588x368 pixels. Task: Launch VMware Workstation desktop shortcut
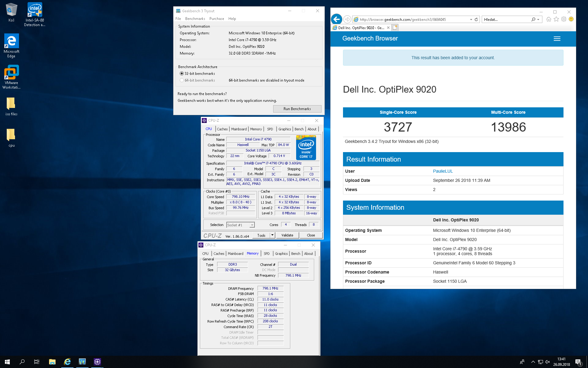(11, 77)
